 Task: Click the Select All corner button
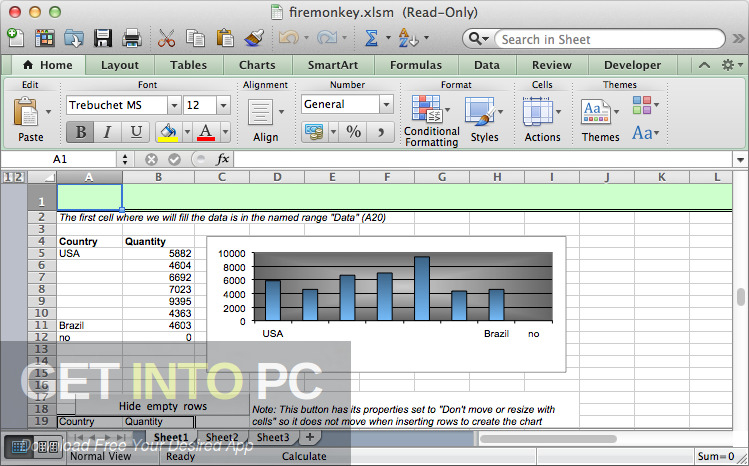(42, 177)
